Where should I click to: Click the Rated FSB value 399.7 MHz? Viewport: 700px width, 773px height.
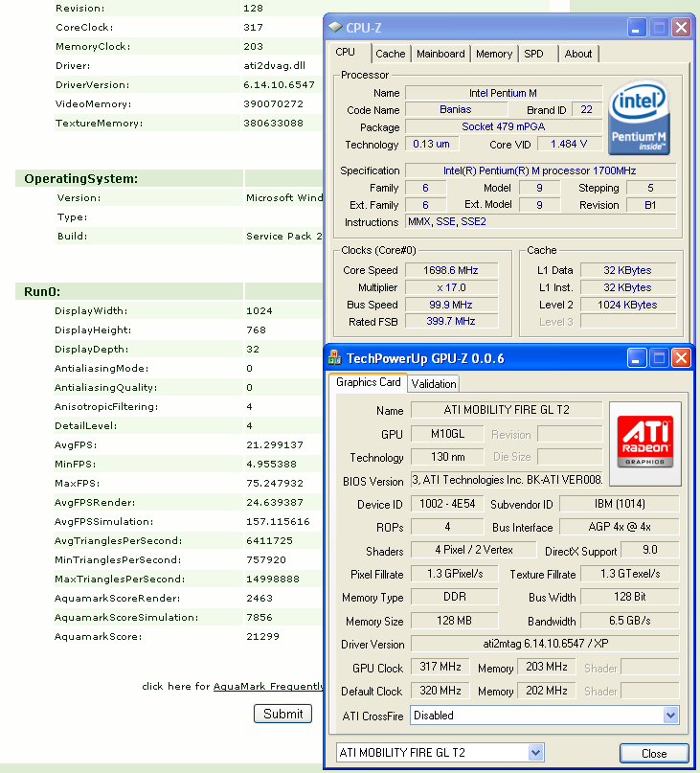click(451, 321)
